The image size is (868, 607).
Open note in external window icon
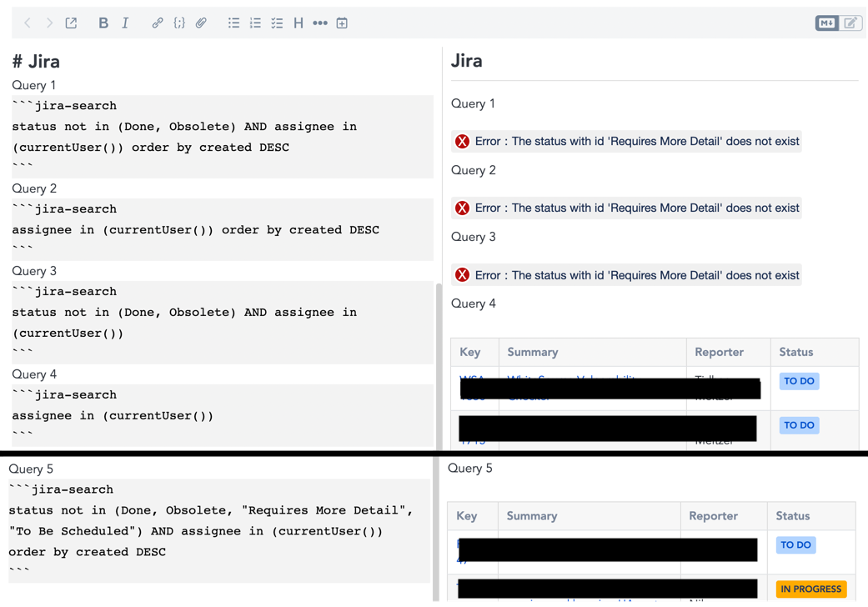pyautogui.click(x=71, y=23)
